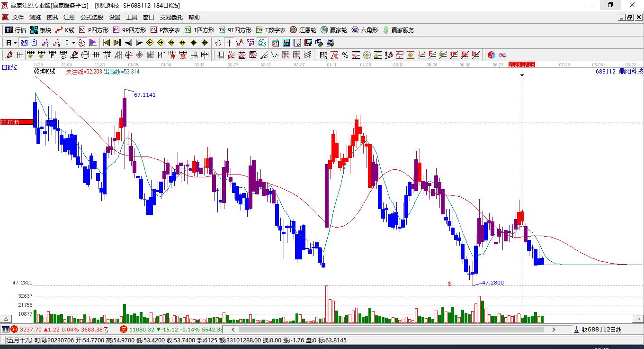This screenshot has height=349, width=644.
Task: Open the 浏览 menu
Action: click(35, 17)
